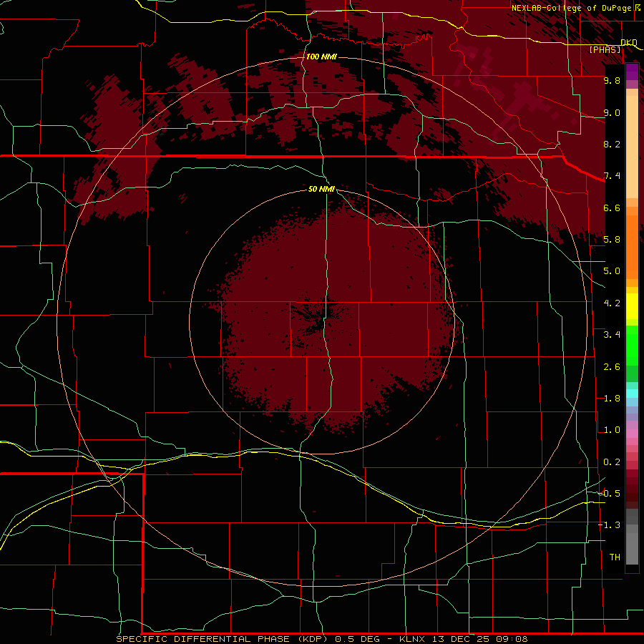Viewport: 644px width, 644px height.
Task: Click the yellow segment of the color bar
Action: click(x=632, y=306)
